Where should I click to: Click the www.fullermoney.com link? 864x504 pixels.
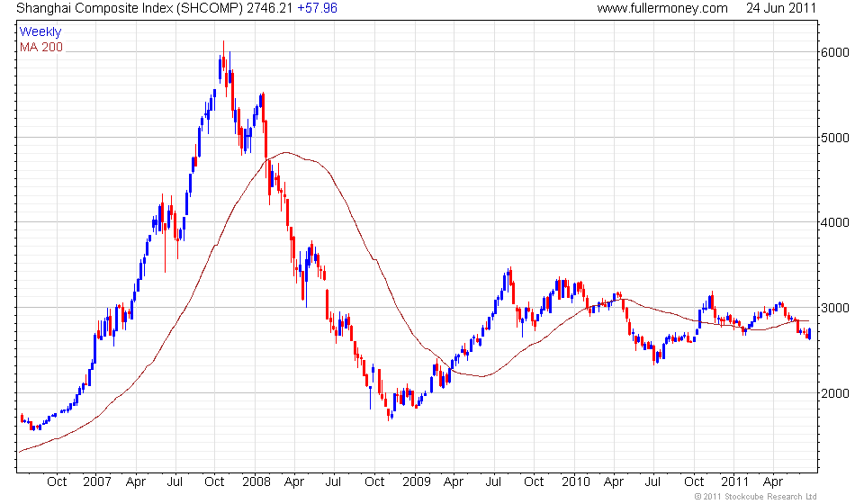(x=661, y=8)
